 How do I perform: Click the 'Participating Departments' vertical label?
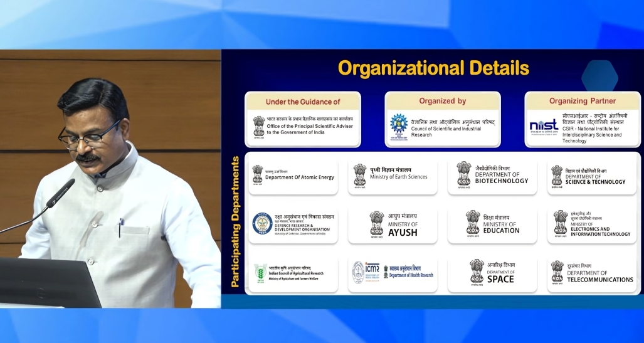tap(235, 222)
